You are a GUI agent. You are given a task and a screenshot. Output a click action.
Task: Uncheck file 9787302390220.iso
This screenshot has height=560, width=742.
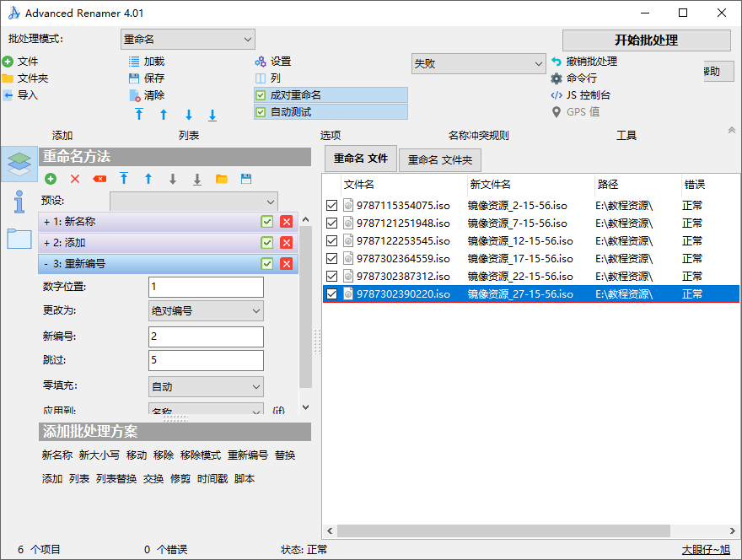tap(331, 294)
